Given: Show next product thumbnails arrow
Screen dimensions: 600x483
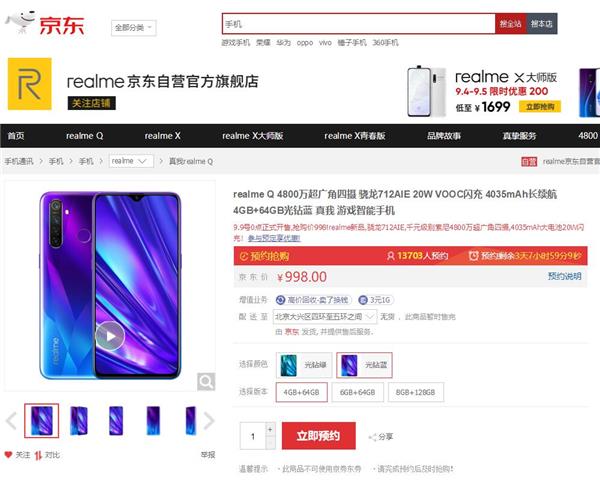Looking at the screenshot, I should [x=209, y=421].
